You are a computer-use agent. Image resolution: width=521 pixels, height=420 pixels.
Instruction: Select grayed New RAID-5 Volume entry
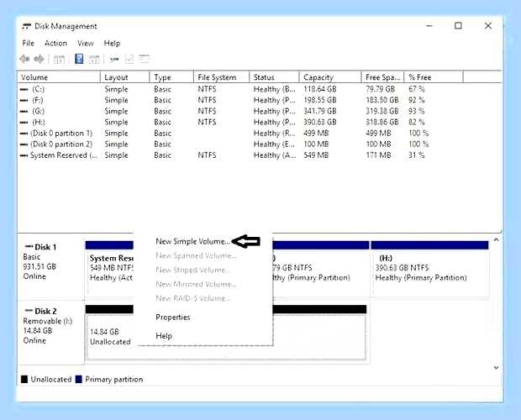click(192, 298)
